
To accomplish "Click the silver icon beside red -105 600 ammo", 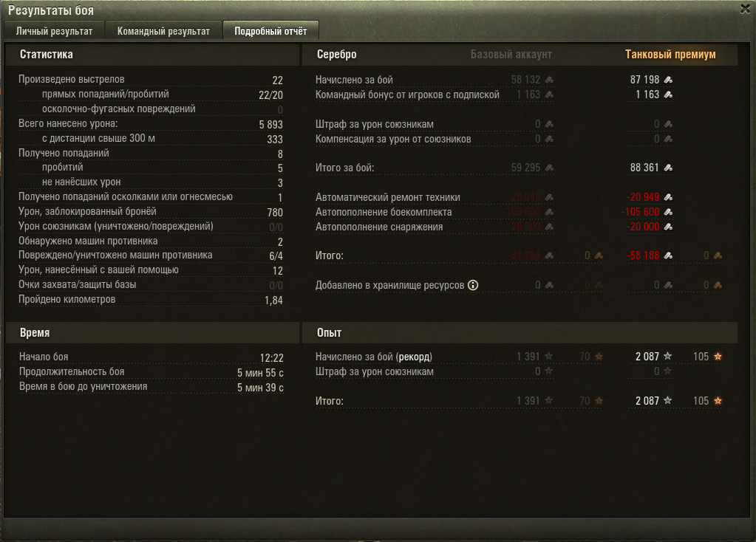I will point(668,212).
